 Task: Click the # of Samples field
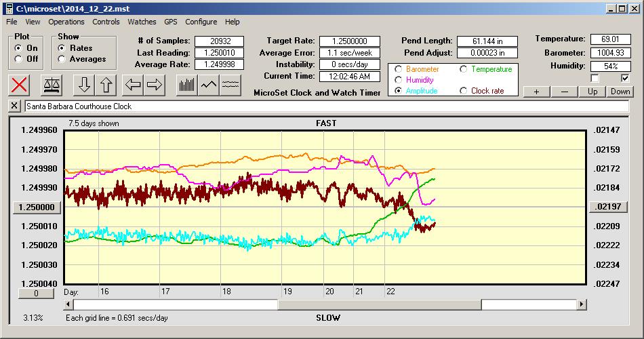click(x=220, y=41)
